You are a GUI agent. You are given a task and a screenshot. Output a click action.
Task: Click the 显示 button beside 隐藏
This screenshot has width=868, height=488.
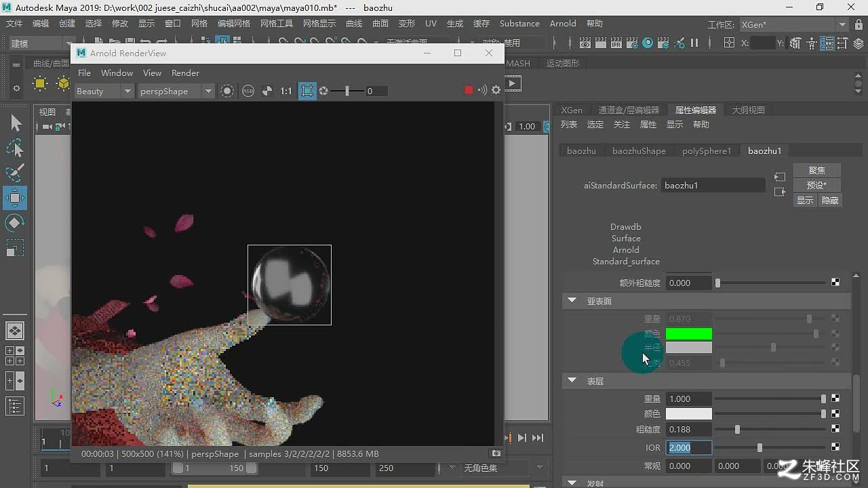pos(805,200)
